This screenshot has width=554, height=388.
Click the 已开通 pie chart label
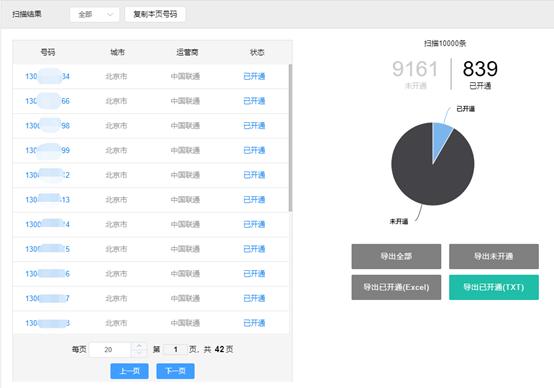(465, 108)
